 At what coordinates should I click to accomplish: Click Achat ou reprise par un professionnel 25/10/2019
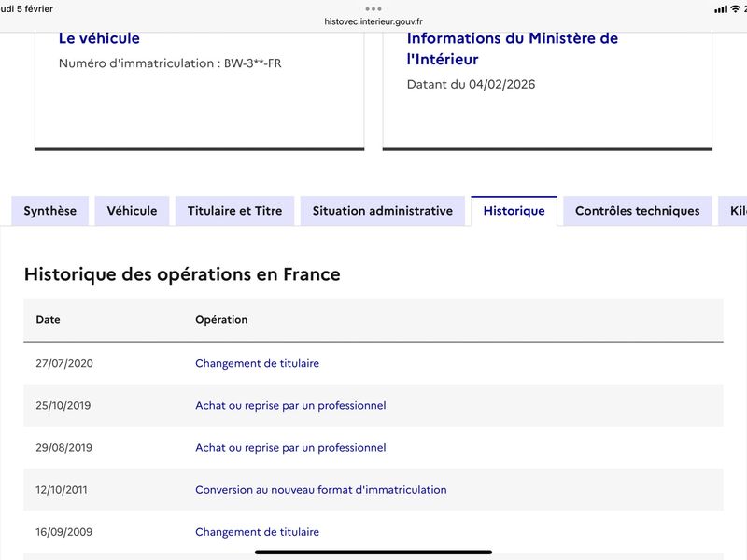pos(290,405)
